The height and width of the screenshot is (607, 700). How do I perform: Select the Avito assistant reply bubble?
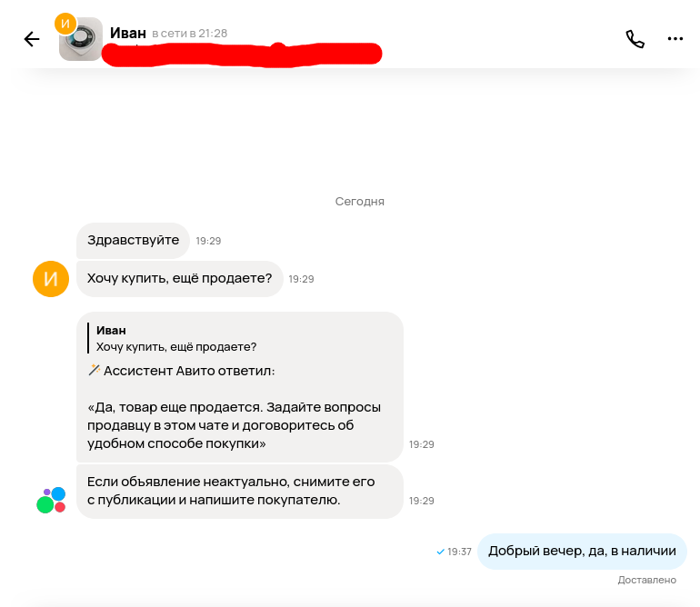(240, 387)
